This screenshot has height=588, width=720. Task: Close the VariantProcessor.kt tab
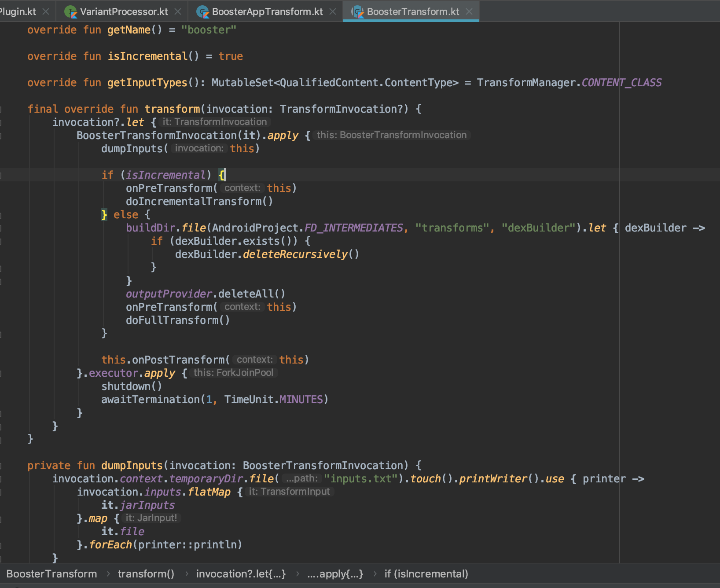pyautogui.click(x=178, y=12)
